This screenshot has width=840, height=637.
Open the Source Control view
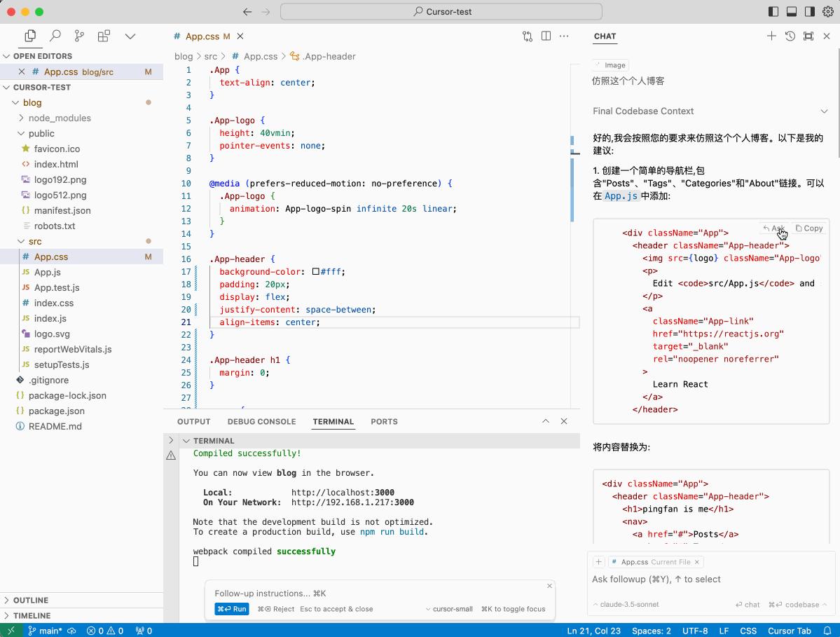(x=79, y=36)
